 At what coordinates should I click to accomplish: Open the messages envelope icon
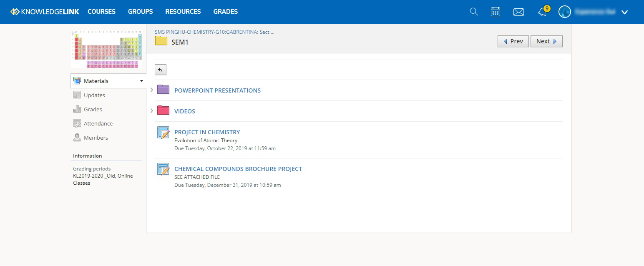[518, 12]
